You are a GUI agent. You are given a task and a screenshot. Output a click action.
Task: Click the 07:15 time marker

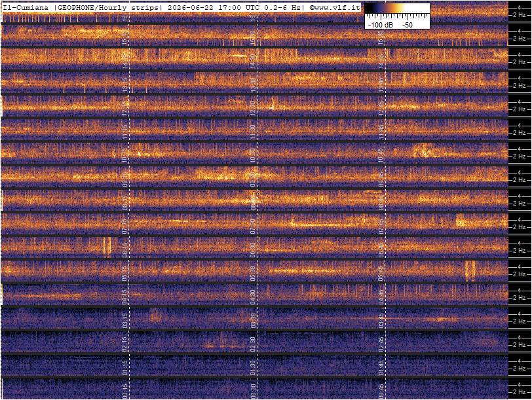[x=126, y=226]
